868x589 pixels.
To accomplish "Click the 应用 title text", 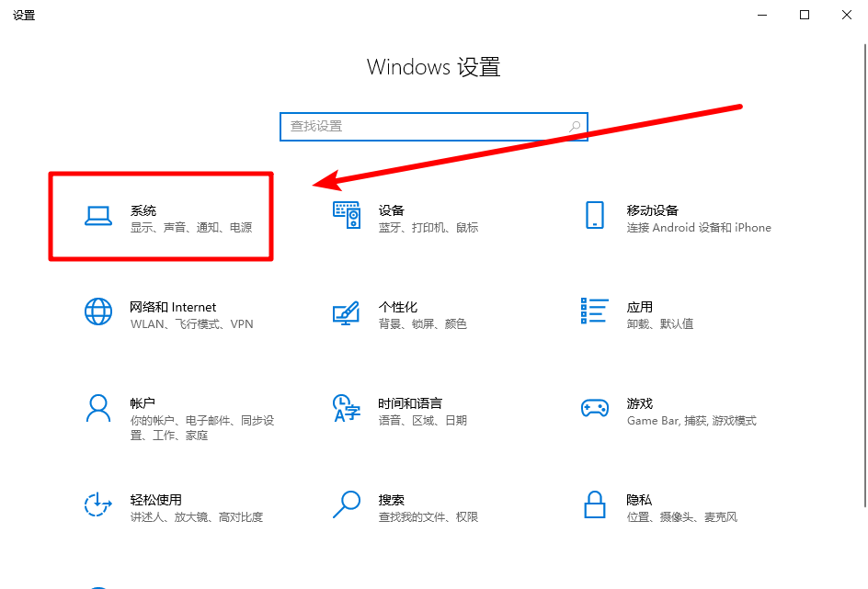I will (x=639, y=307).
